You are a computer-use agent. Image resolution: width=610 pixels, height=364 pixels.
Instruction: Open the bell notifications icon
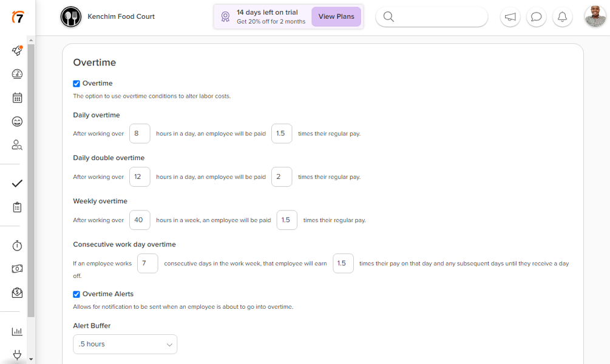562,17
